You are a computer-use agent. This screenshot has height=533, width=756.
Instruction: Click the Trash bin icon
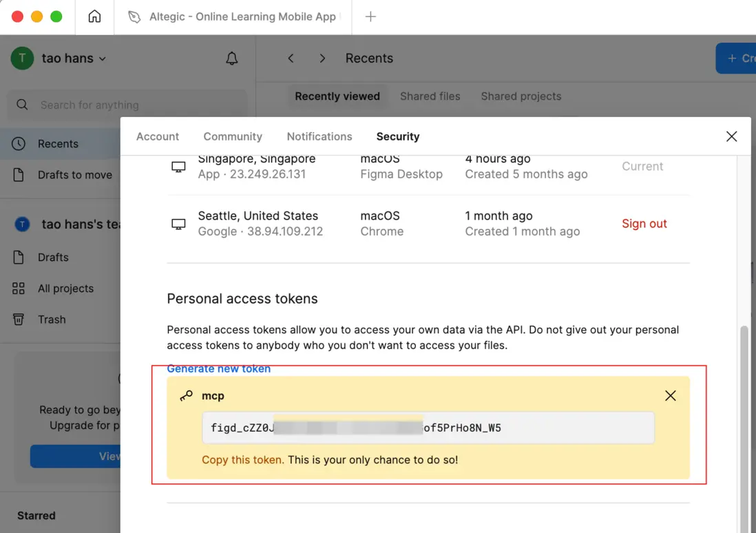19,320
